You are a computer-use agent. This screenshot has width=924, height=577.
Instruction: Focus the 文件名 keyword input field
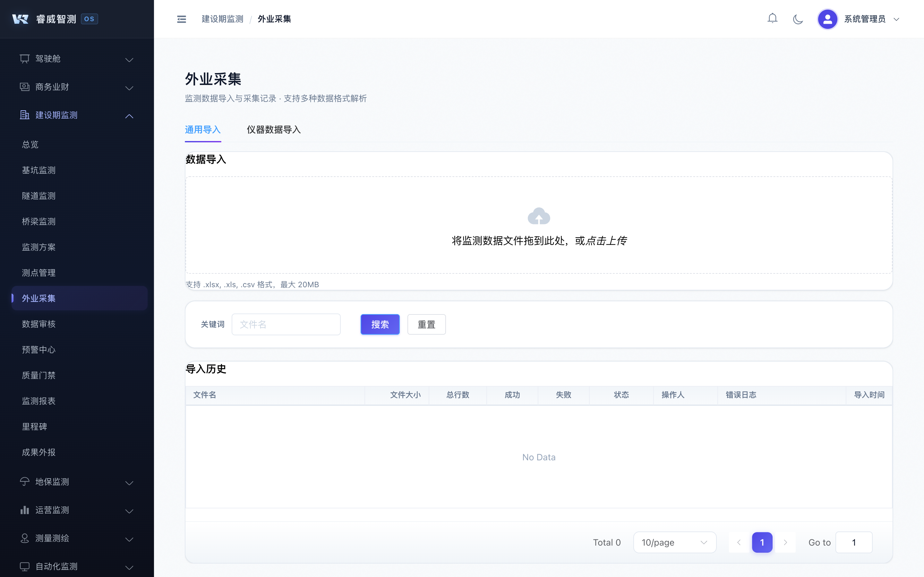[286, 324]
